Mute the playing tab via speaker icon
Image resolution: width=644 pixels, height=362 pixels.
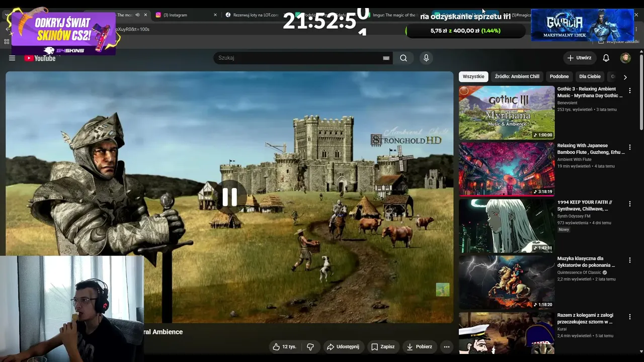click(x=137, y=15)
